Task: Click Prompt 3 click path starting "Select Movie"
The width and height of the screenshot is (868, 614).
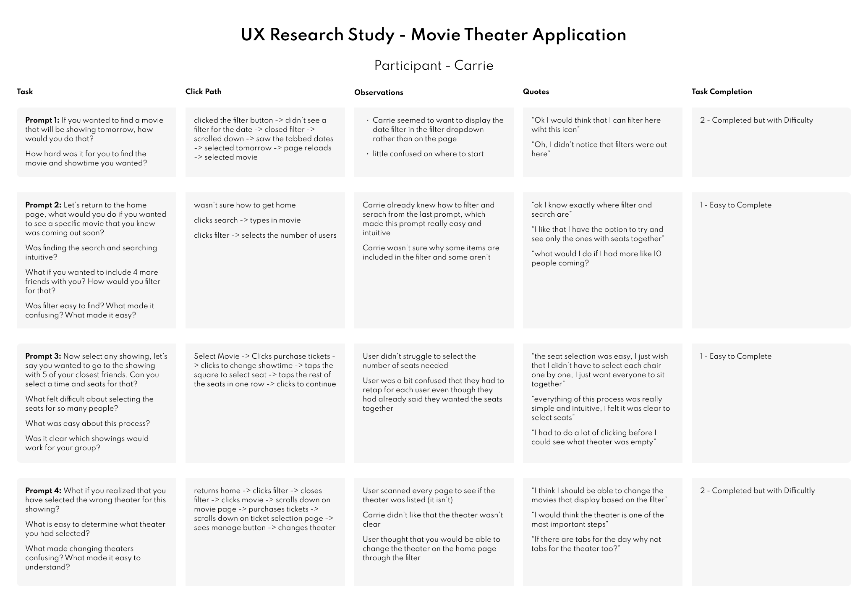Action: (x=264, y=370)
